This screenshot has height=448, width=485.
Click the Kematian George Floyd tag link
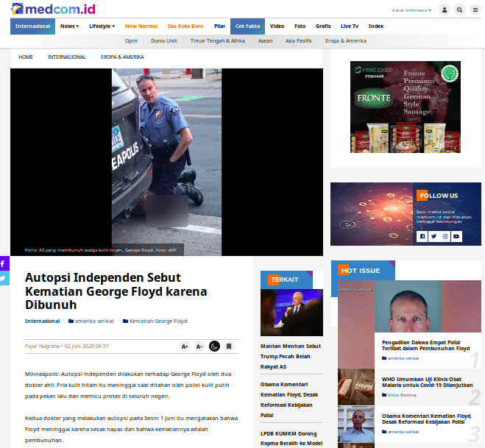point(158,321)
